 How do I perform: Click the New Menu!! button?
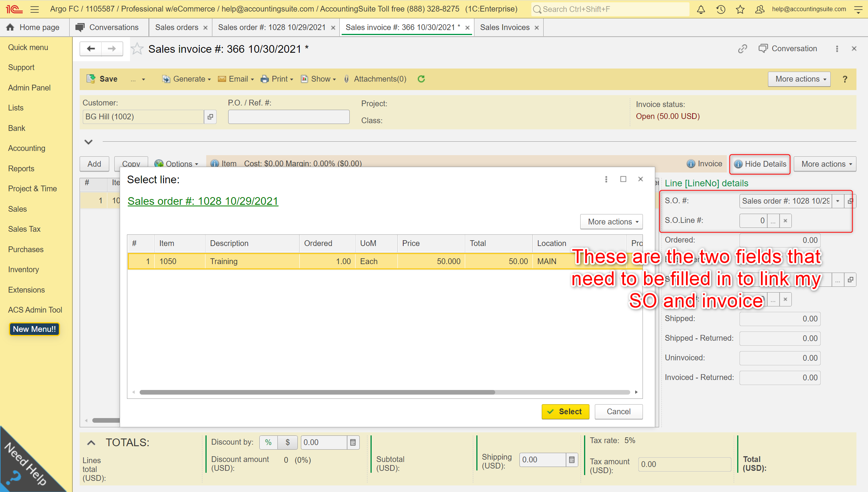[34, 329]
